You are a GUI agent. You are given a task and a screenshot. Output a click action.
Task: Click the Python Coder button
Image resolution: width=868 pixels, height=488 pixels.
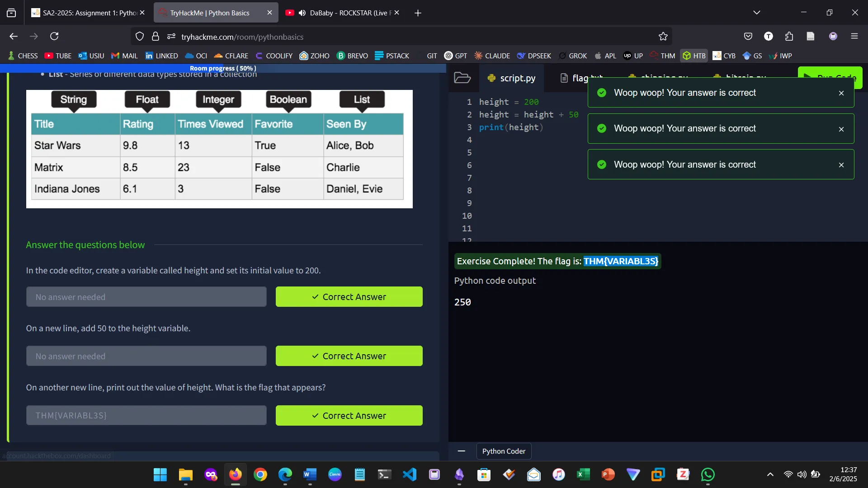[504, 451]
